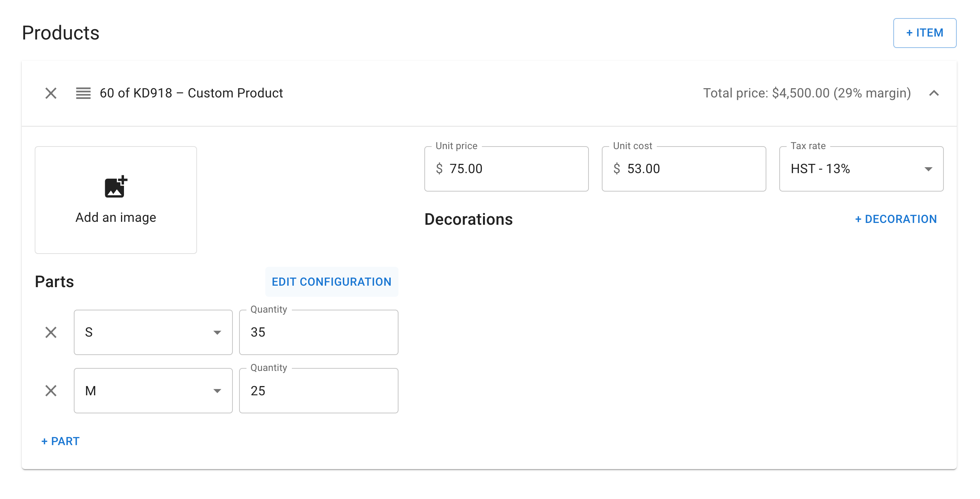Click the Add an image text
The width and height of the screenshot is (980, 499).
[x=115, y=217]
